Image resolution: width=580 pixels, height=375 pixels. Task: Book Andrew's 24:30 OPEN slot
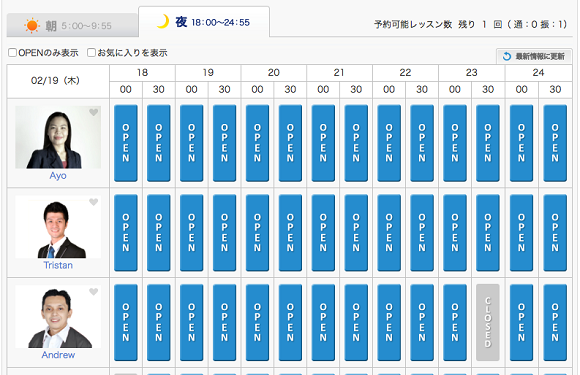[555, 322]
